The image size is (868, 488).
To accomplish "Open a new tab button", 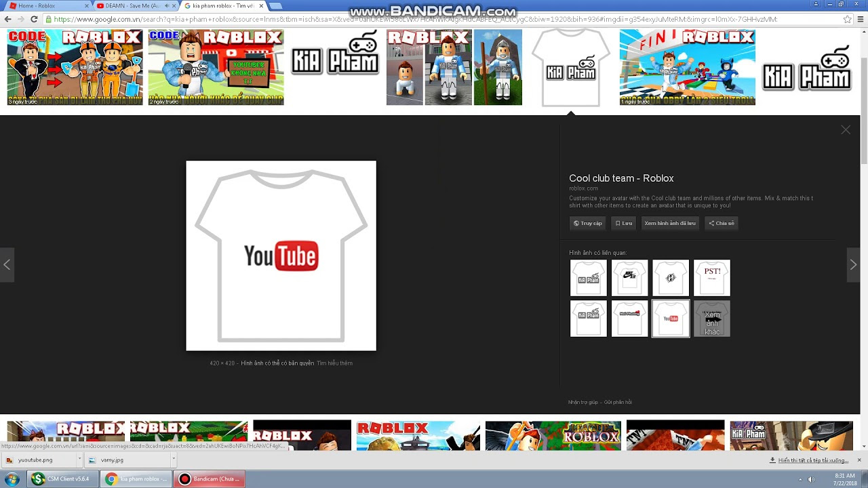I will 276,5.
